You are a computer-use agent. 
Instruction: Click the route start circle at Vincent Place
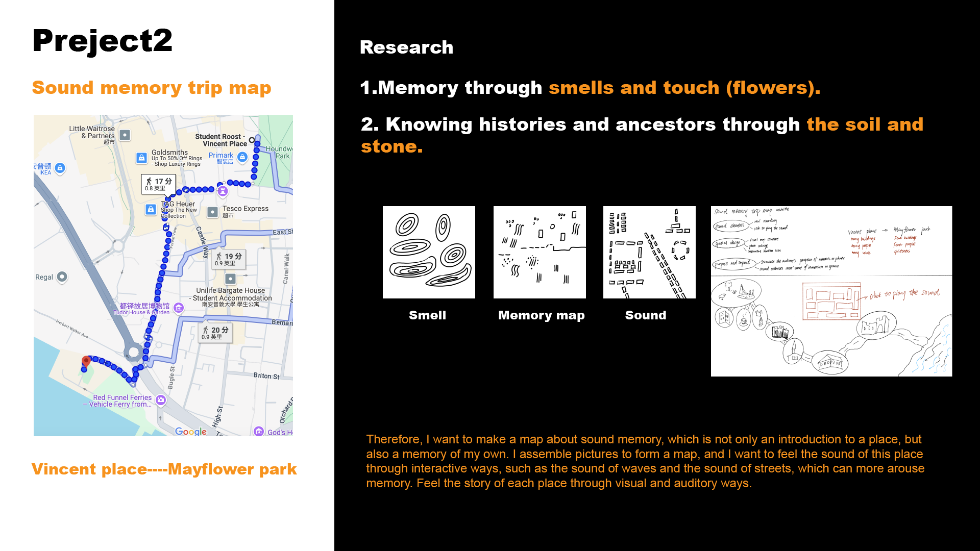click(252, 140)
